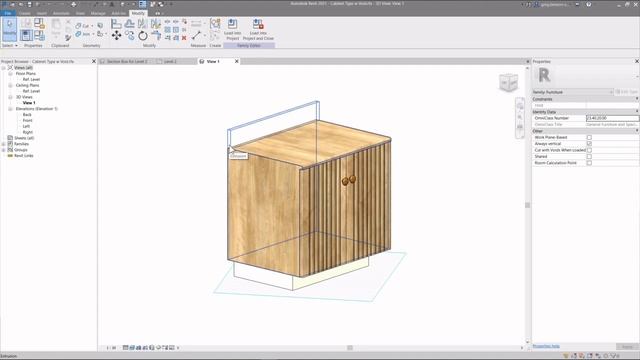Click the OmniClass Number input field
Viewport: 640px width, 360px height.
(612, 118)
